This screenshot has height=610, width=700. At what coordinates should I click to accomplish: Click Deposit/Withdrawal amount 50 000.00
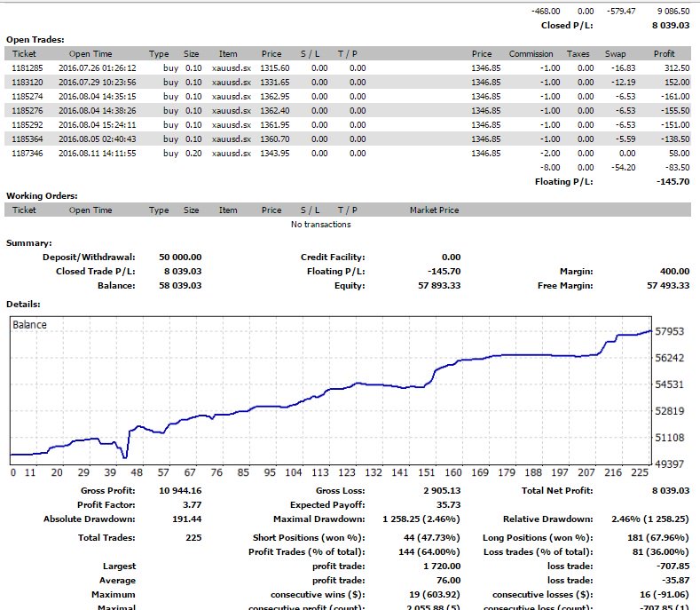[x=180, y=257]
